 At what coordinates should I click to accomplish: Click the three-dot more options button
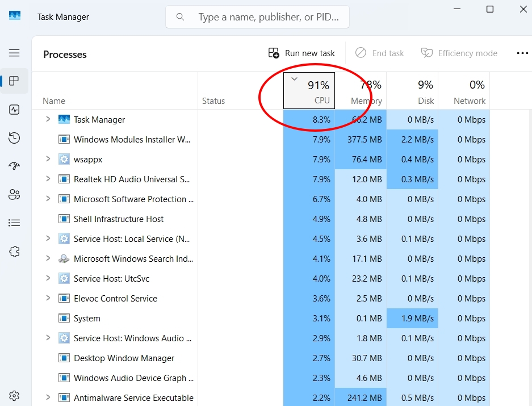coord(522,53)
